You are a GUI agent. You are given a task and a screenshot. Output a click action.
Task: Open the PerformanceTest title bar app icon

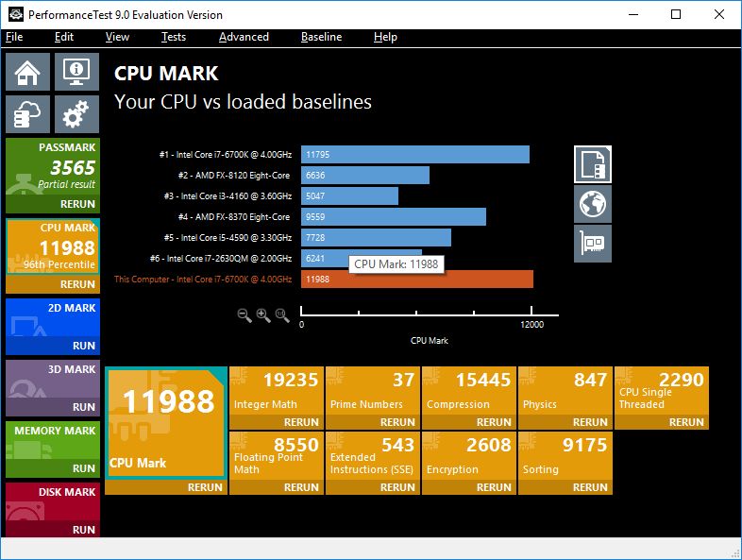[16, 14]
